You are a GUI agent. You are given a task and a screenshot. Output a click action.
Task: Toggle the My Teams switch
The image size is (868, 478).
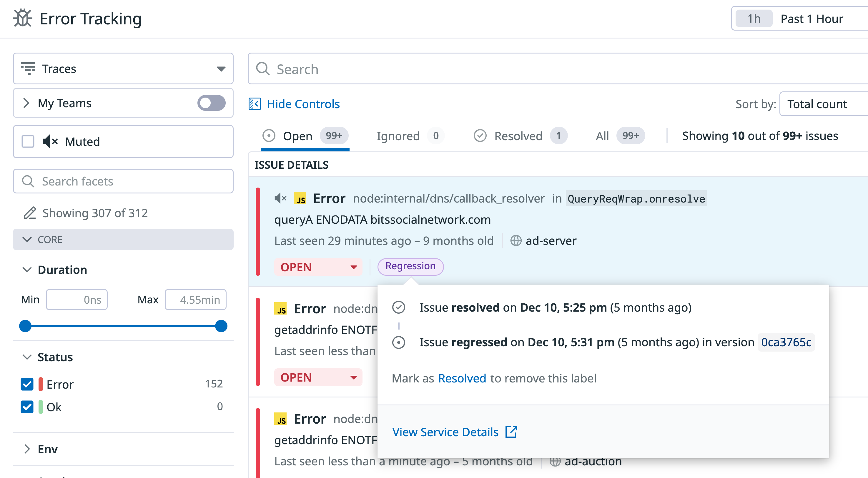point(211,103)
